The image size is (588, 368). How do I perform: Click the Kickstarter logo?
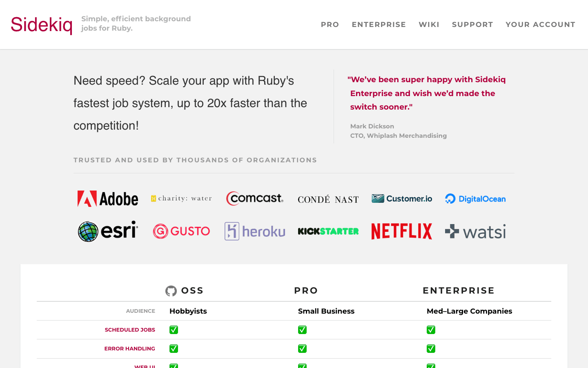(x=328, y=231)
